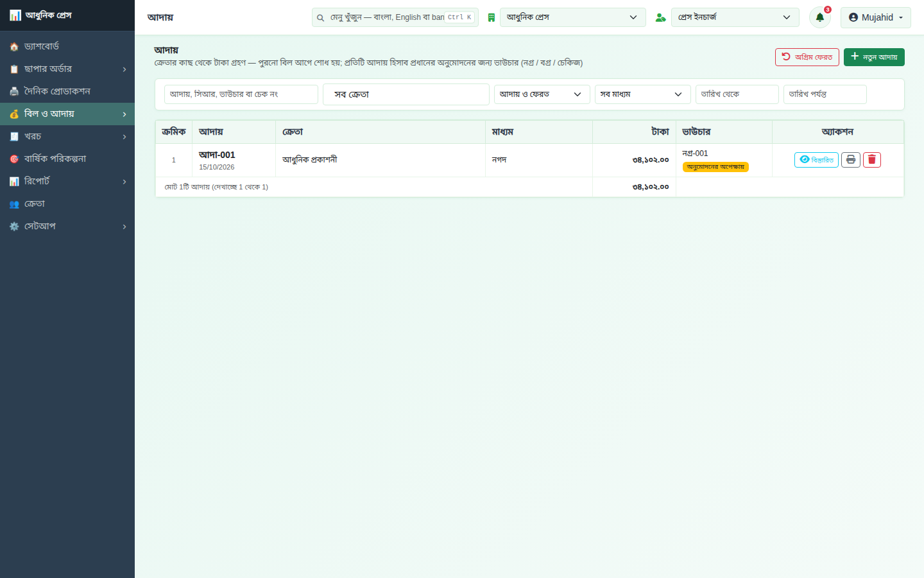924x578 pixels.
Task: Open the সব মাধ্যম dropdown
Action: (x=642, y=94)
